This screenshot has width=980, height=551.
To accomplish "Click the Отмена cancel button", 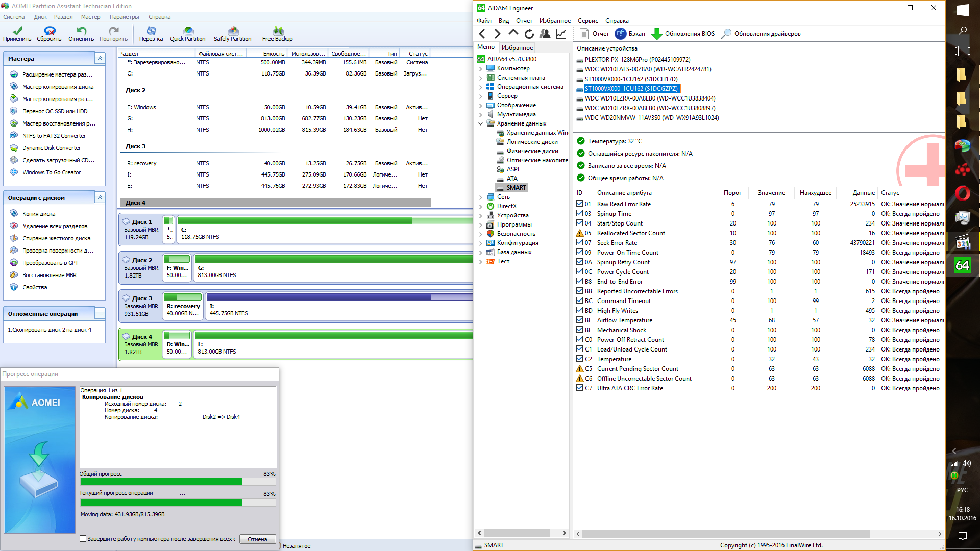I will (x=257, y=539).
